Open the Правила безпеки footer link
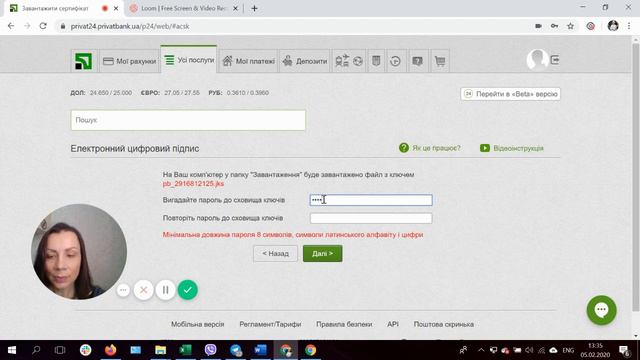640x360 pixels. (x=344, y=324)
